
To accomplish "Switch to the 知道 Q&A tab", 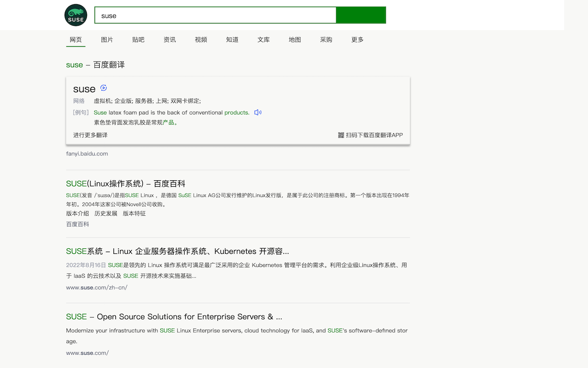I will pos(232,40).
